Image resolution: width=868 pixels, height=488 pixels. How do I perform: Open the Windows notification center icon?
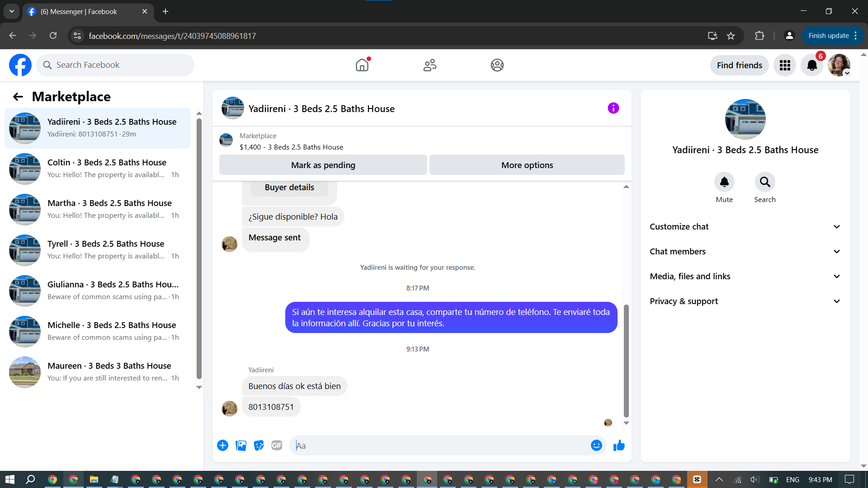point(849,479)
